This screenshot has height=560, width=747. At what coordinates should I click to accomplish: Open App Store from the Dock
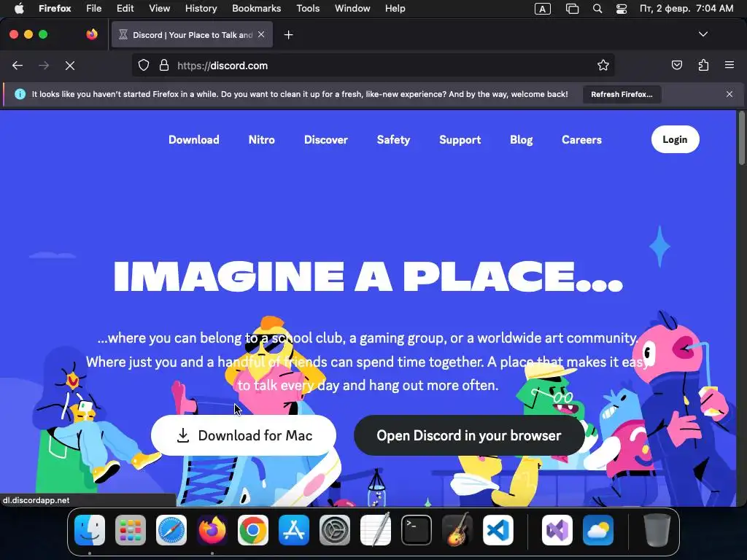click(x=294, y=530)
